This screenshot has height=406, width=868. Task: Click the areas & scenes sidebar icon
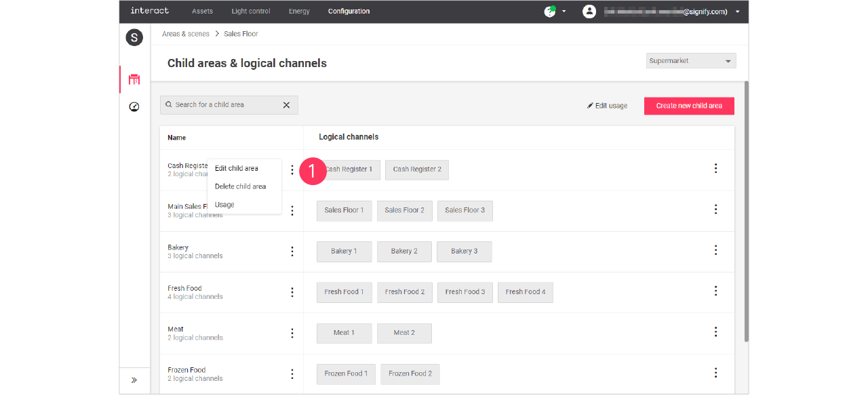pyautogui.click(x=134, y=79)
